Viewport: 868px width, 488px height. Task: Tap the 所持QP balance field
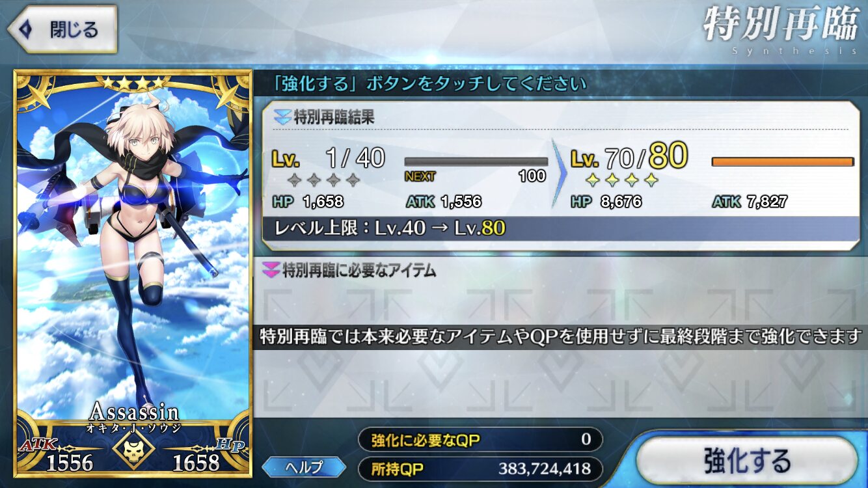[x=480, y=468]
